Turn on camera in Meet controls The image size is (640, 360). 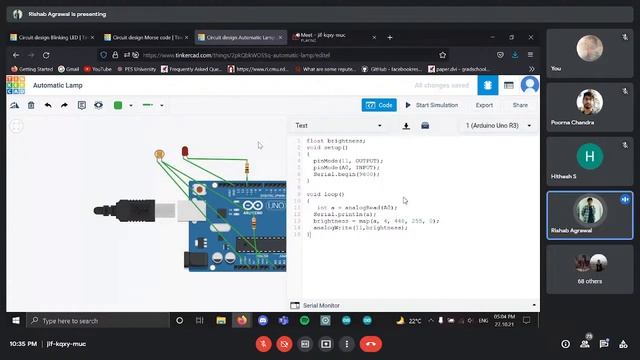[x=284, y=344]
